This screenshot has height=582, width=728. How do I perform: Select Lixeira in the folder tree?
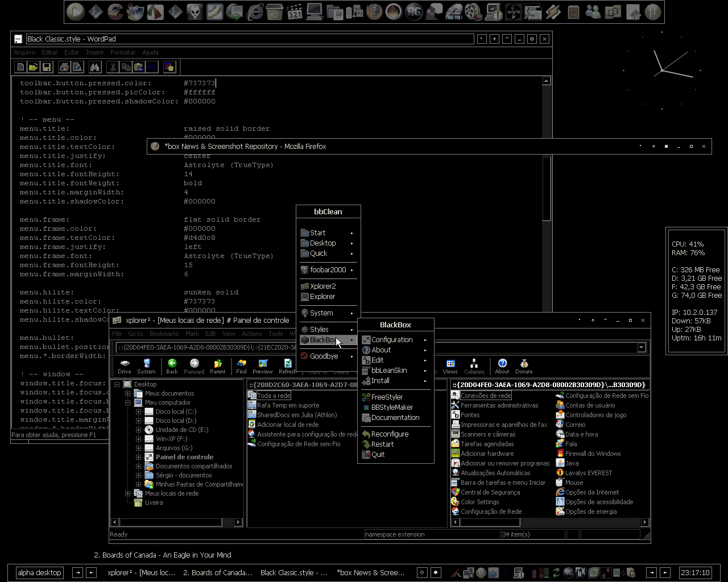pyautogui.click(x=154, y=502)
